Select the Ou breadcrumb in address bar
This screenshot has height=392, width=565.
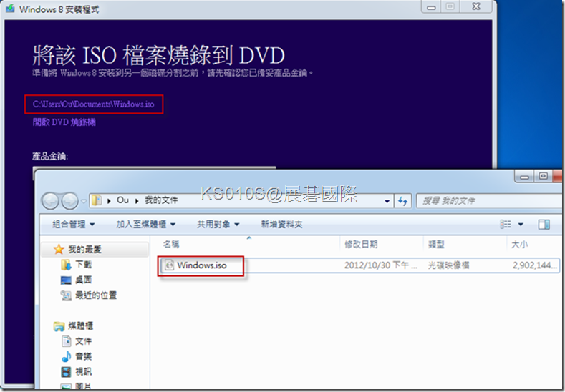point(122,200)
